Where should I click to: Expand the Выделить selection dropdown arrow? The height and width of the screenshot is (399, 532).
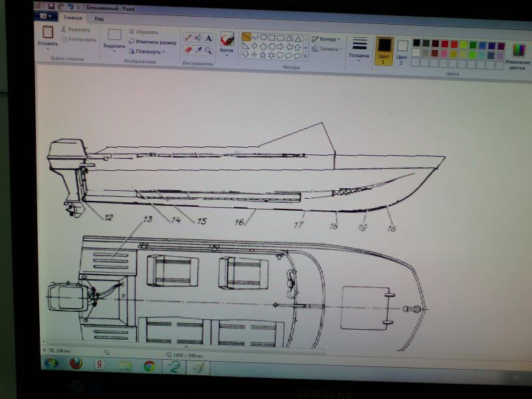click(x=114, y=51)
